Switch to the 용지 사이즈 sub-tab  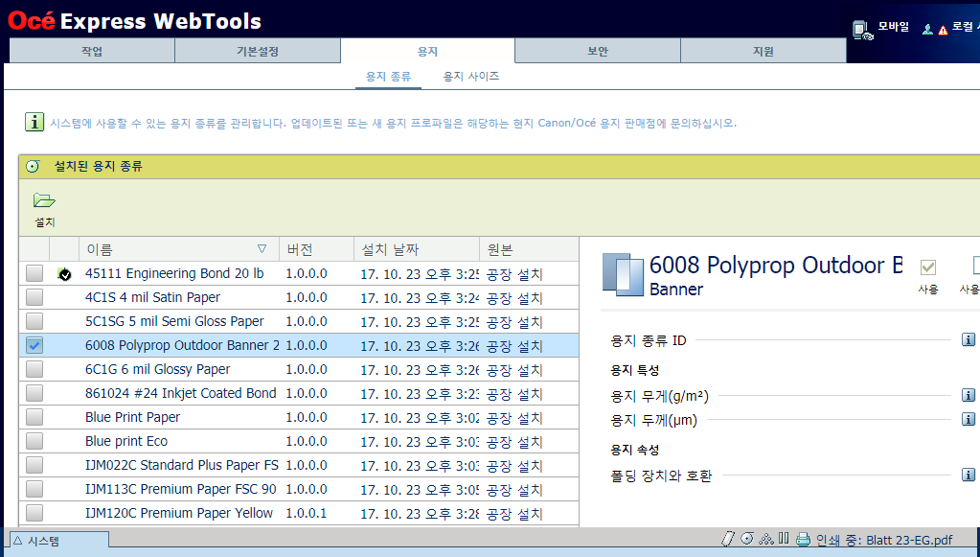tap(471, 77)
